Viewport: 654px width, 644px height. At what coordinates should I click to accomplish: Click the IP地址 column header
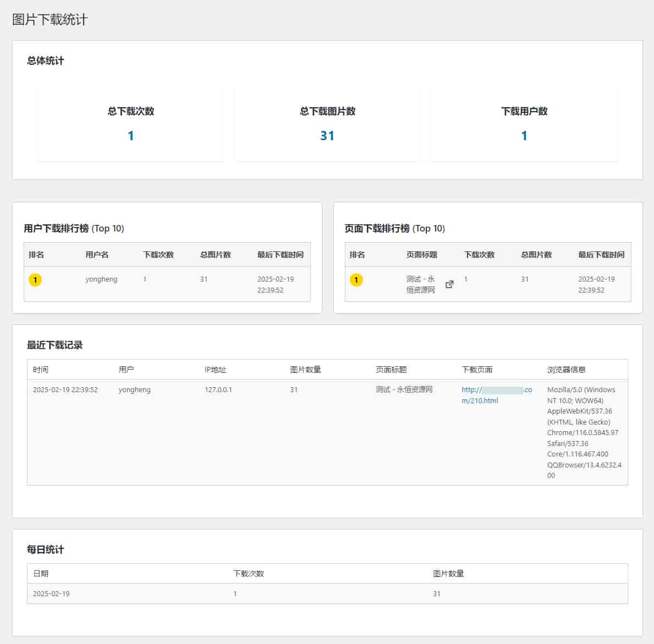click(x=215, y=370)
